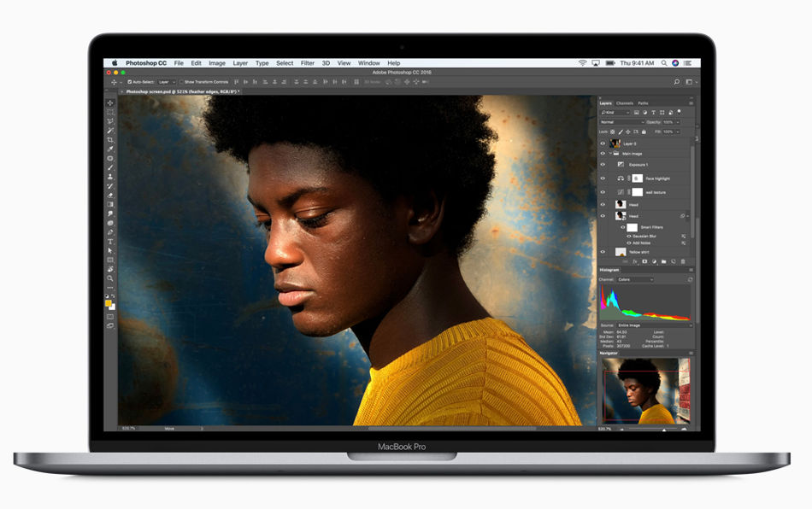812x509 pixels.
Task: Hide the Yellow shirt layer
Action: pyautogui.click(x=603, y=252)
